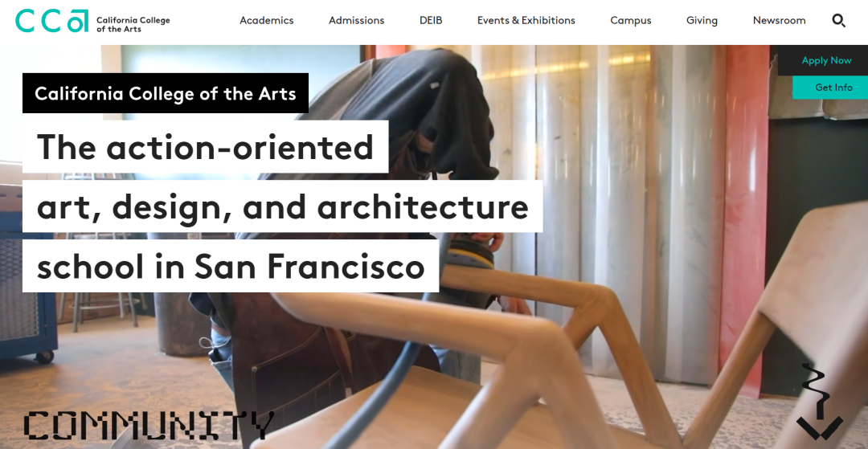Open the search magnifier icon
This screenshot has width=868, height=449.
click(838, 21)
